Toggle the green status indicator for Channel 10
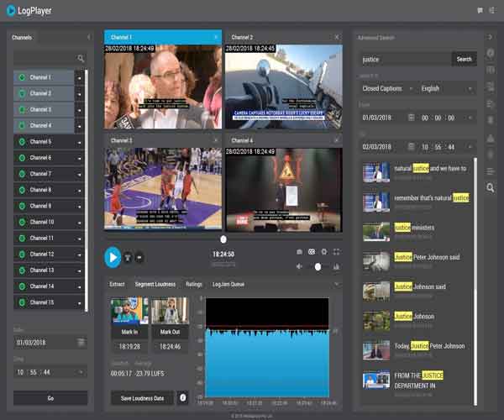This screenshot has width=504, height=420. [22, 222]
